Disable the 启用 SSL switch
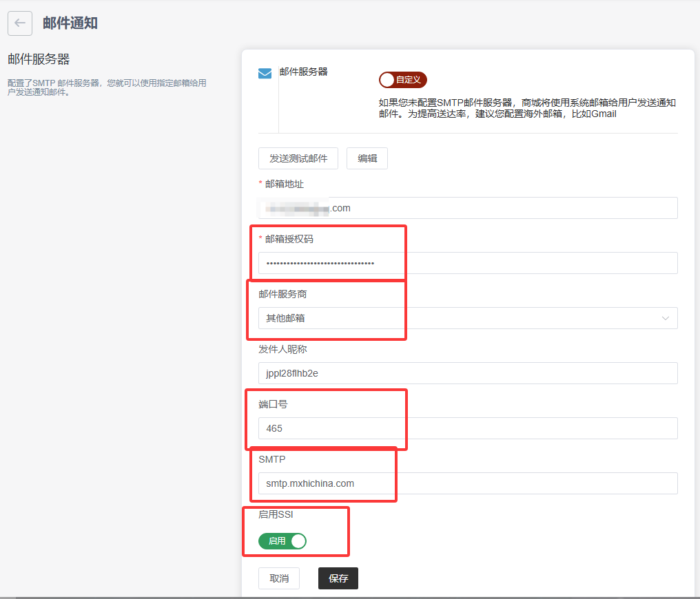 (x=282, y=541)
